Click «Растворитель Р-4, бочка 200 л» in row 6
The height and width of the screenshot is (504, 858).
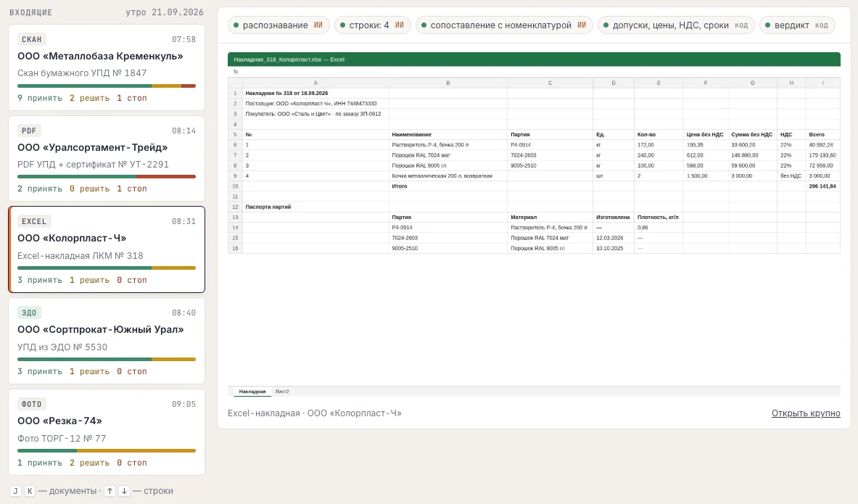pos(448,145)
